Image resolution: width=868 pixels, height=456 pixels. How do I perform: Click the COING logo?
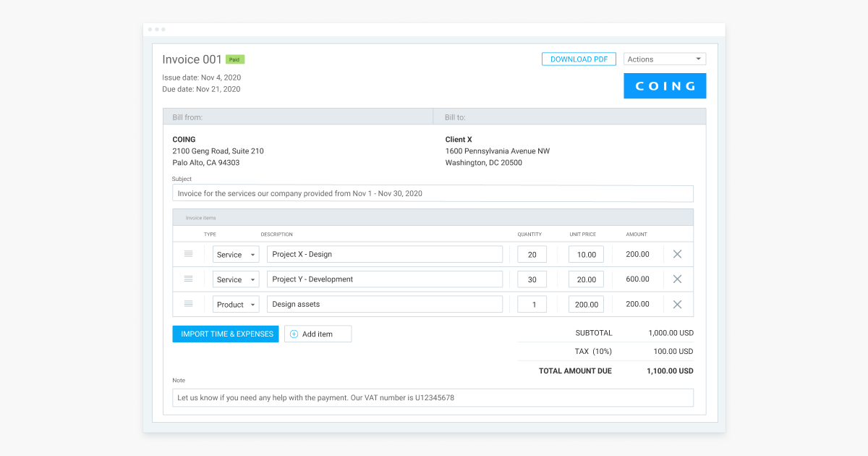click(x=664, y=85)
